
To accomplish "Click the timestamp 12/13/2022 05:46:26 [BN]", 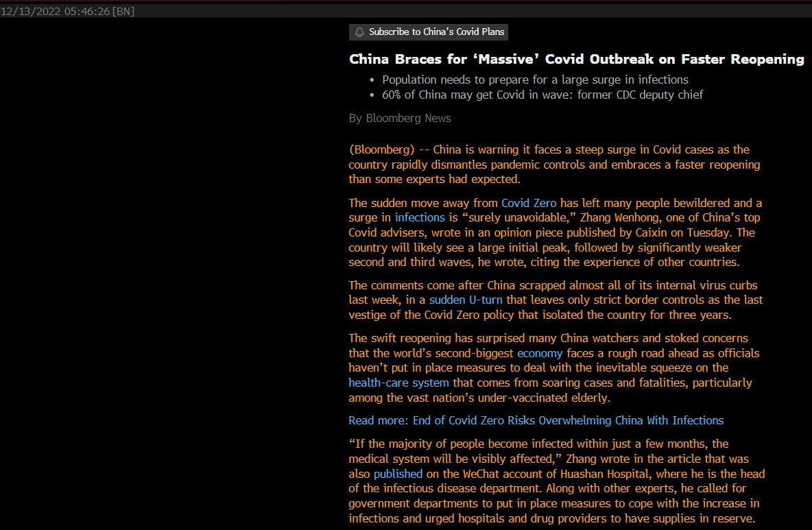I will click(67, 11).
